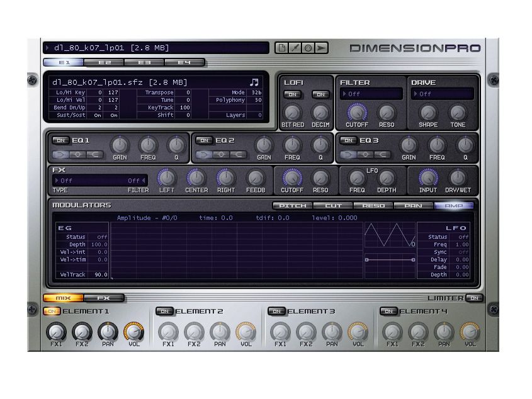Click the new program page icon
532x399 pixels.
coord(281,48)
